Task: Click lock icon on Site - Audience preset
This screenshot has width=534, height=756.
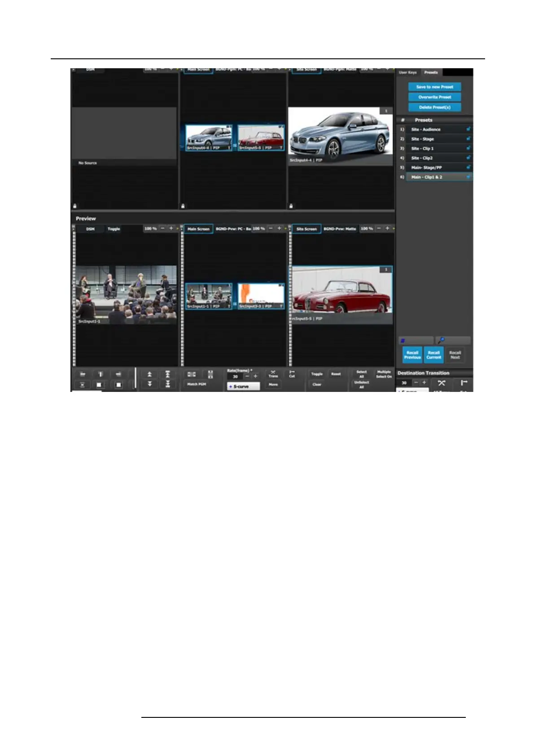Action: tap(468, 129)
